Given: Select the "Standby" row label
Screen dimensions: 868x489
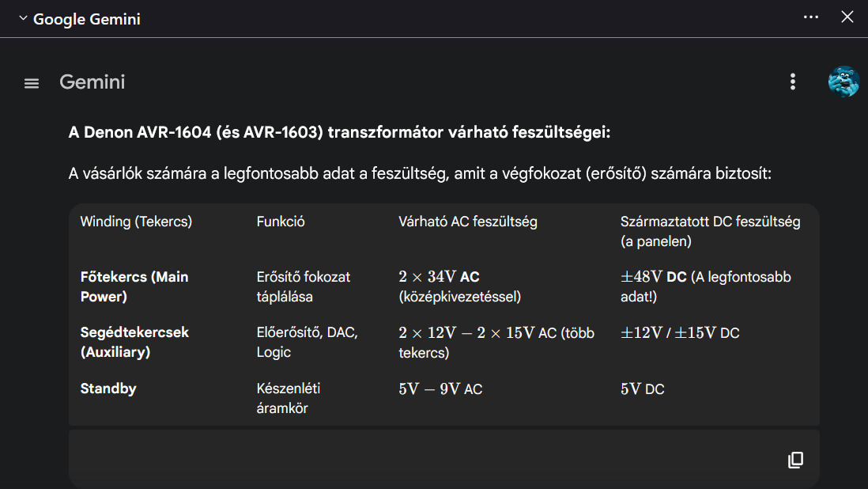Looking at the screenshot, I should click(x=108, y=389).
